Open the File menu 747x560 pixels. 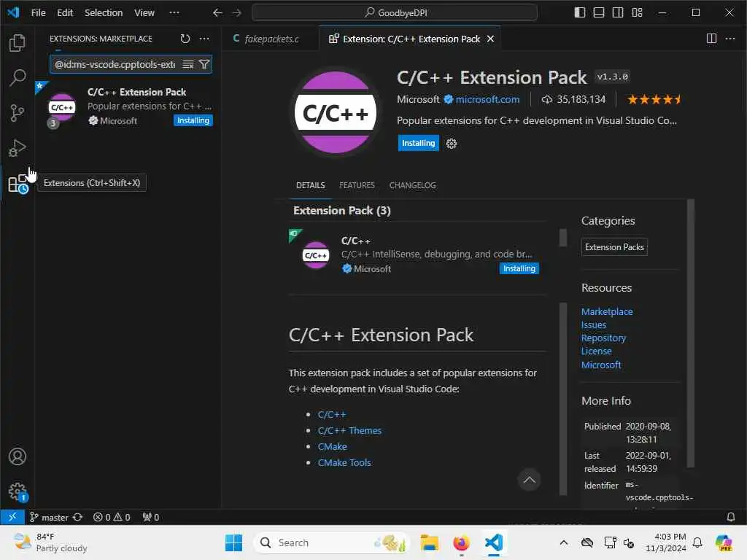point(38,12)
